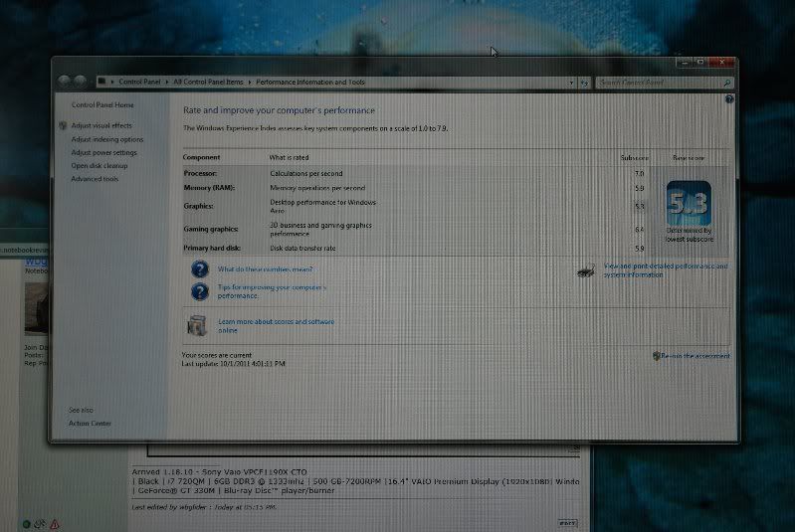Click the Control Panel icon in the address bar
Image resolution: width=795 pixels, height=532 pixels.
[102, 82]
